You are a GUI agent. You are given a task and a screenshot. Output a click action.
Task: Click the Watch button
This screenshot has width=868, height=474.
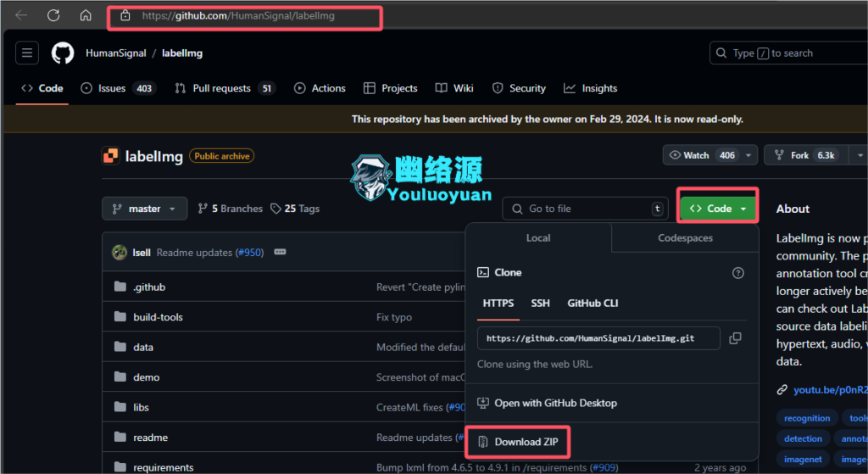coord(701,156)
